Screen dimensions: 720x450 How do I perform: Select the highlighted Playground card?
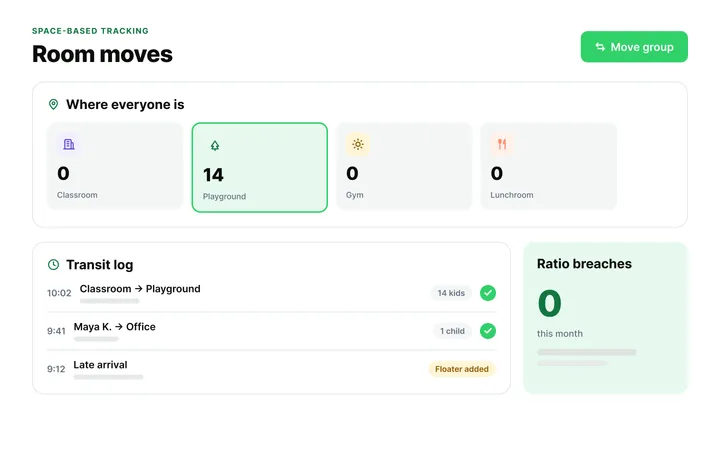point(259,168)
